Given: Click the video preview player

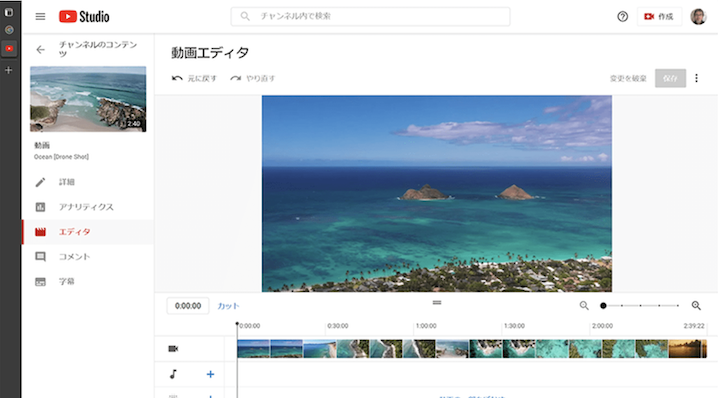Looking at the screenshot, I should pyautogui.click(x=437, y=193).
